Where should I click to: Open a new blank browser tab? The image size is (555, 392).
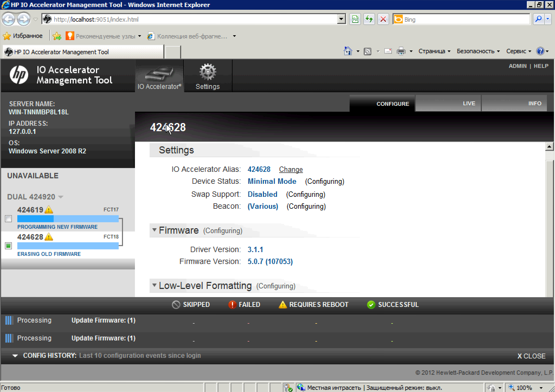coord(173,52)
